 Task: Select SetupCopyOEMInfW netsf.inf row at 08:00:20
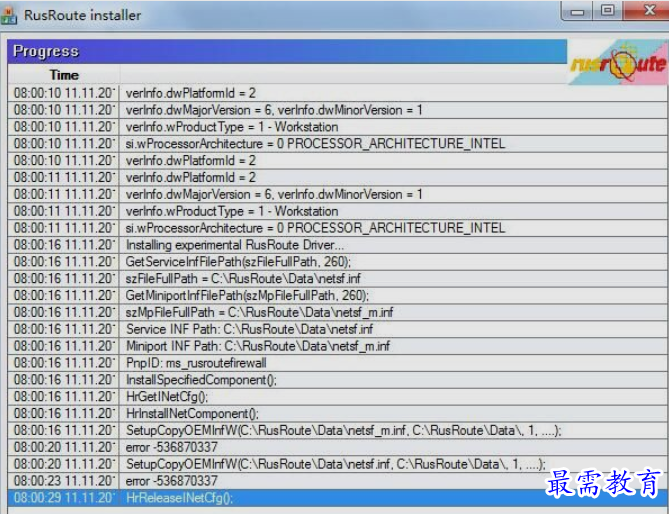coord(337,464)
